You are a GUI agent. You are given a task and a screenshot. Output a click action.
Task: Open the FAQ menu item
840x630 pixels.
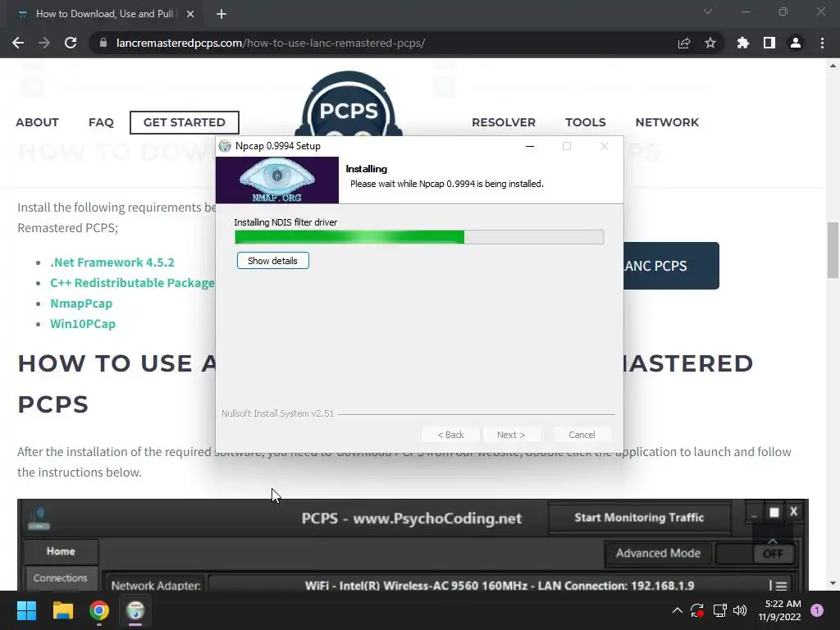pyautogui.click(x=101, y=122)
